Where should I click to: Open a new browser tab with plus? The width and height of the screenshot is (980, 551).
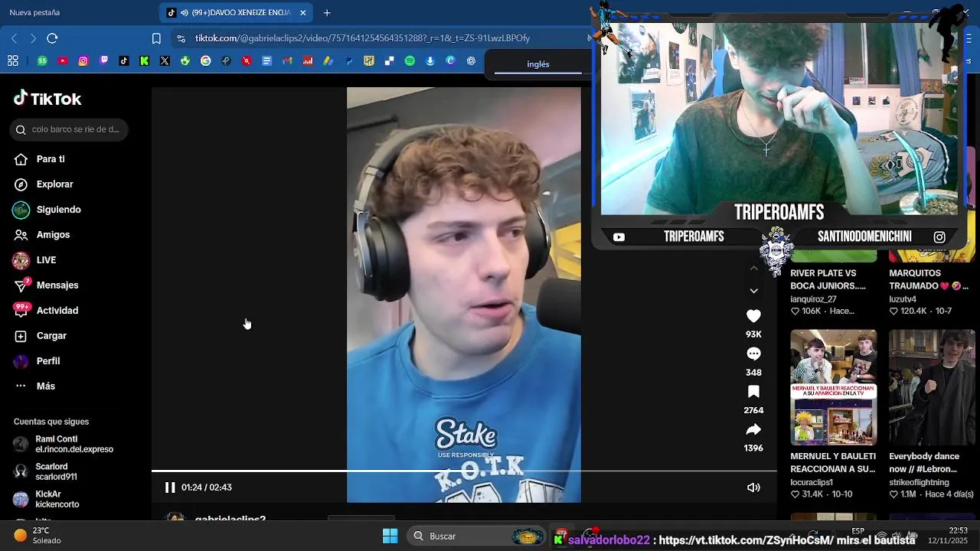(327, 12)
